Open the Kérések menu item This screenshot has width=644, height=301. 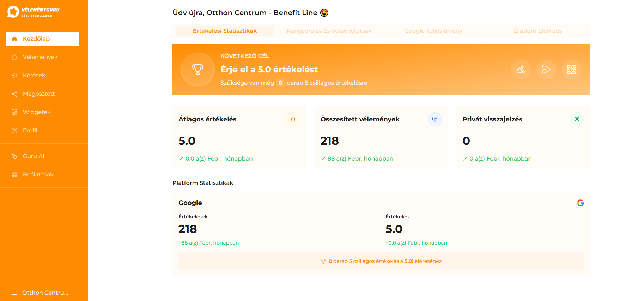tap(43, 76)
